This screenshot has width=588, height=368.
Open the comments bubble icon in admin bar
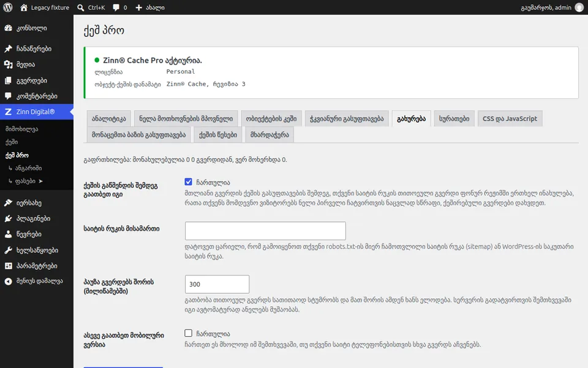(x=116, y=7)
